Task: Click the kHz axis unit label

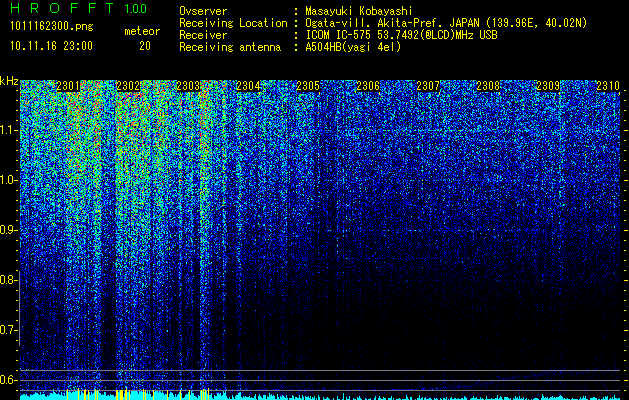Action: coord(9,81)
